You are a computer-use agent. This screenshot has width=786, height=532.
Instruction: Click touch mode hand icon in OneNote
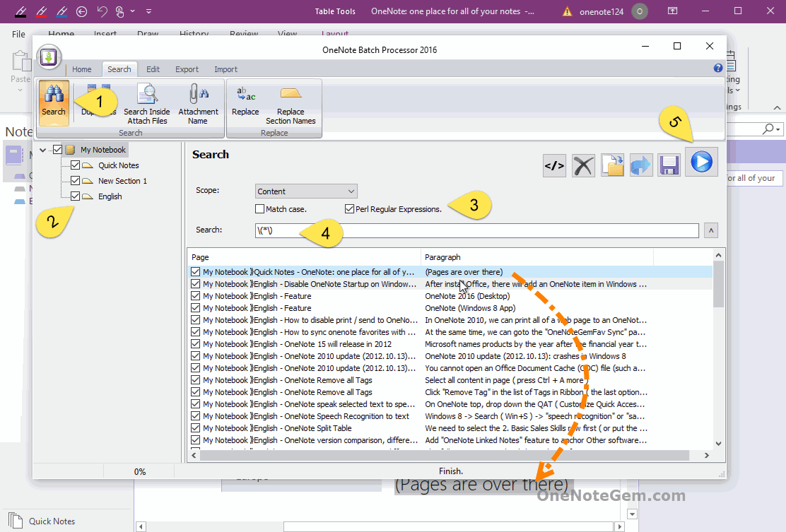tap(119, 11)
